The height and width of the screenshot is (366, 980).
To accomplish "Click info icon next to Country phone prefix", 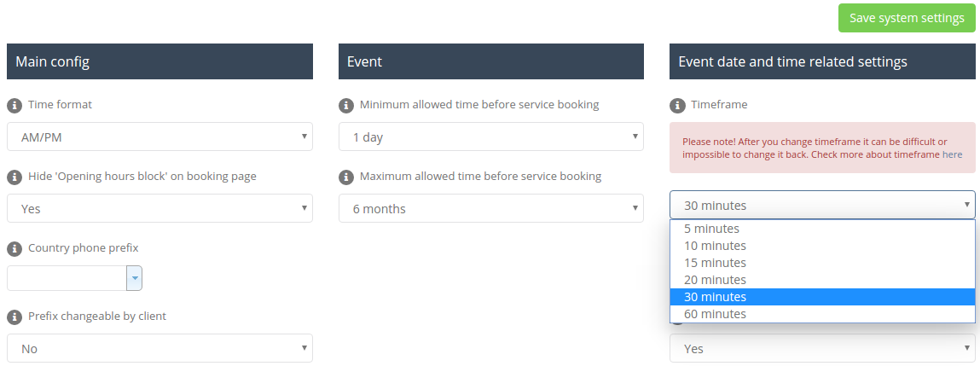I will pyautogui.click(x=14, y=249).
